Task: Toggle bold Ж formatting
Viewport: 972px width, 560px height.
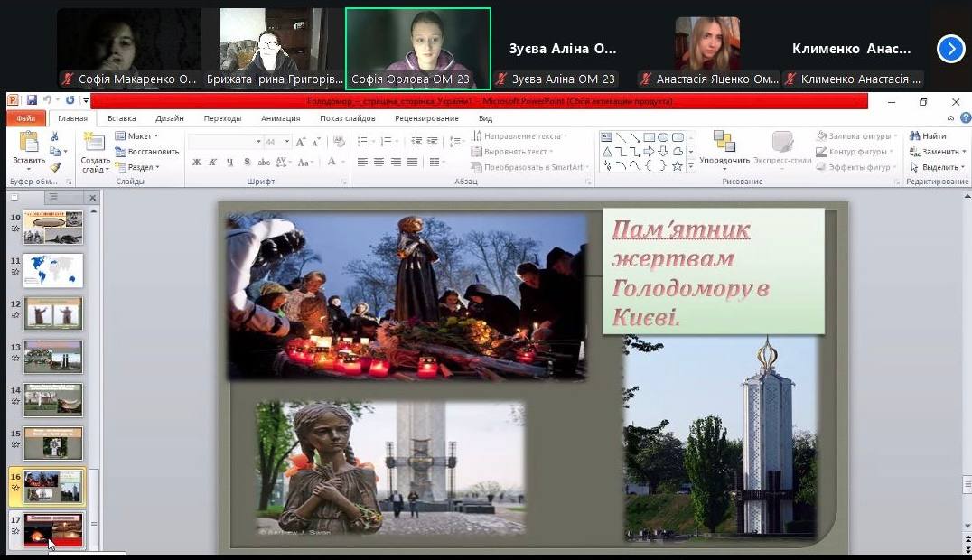Action: (196, 163)
